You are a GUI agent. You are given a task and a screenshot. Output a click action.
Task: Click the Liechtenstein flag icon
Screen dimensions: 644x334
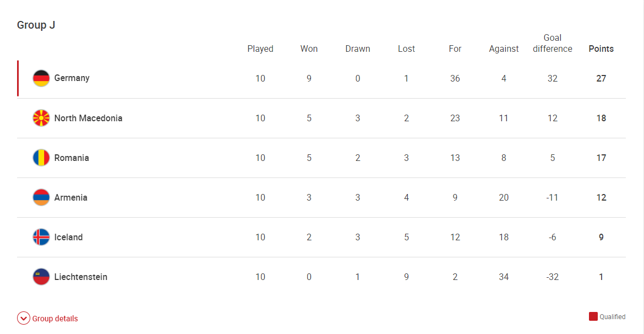tap(41, 277)
